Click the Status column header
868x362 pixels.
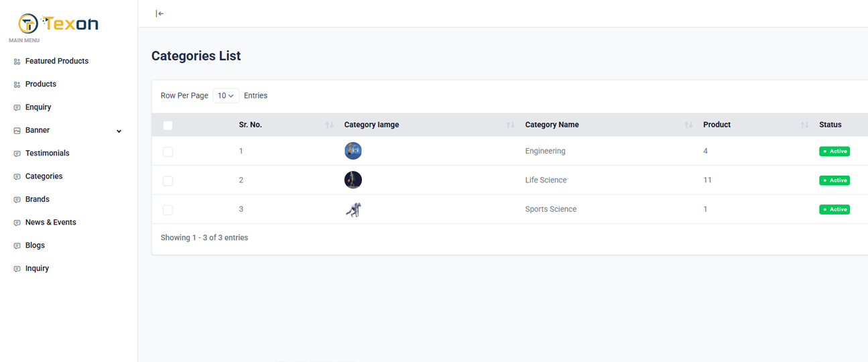(830, 125)
